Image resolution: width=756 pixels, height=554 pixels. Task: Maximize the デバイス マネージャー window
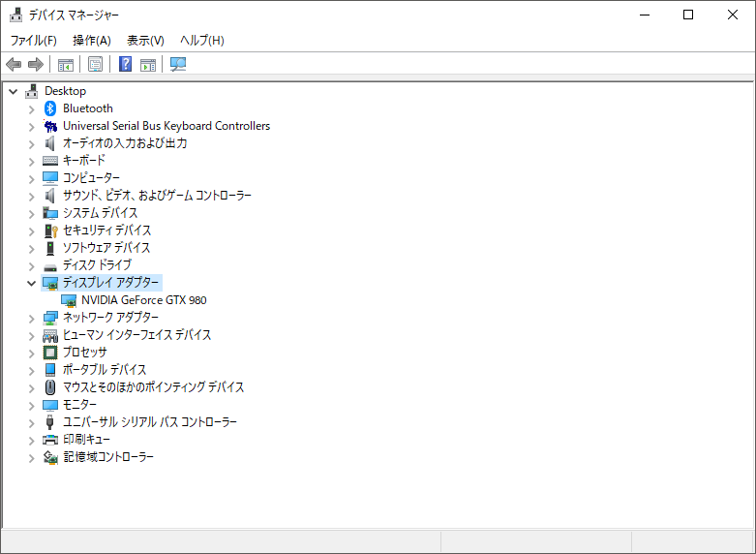688,15
